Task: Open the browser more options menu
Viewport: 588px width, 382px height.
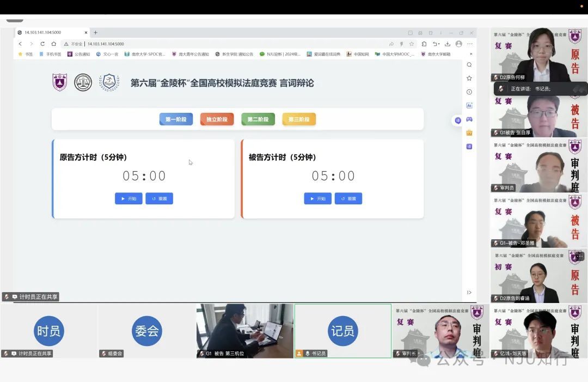Action: click(470, 44)
